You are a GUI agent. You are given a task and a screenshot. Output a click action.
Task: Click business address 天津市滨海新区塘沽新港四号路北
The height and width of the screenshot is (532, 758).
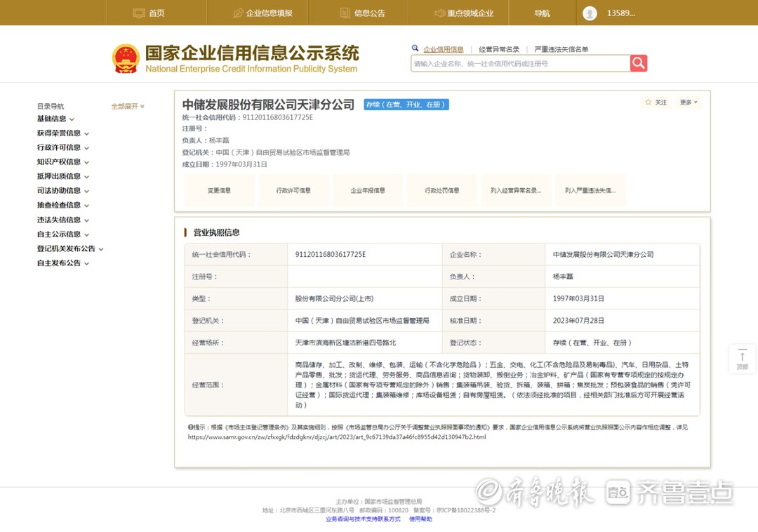point(345,343)
